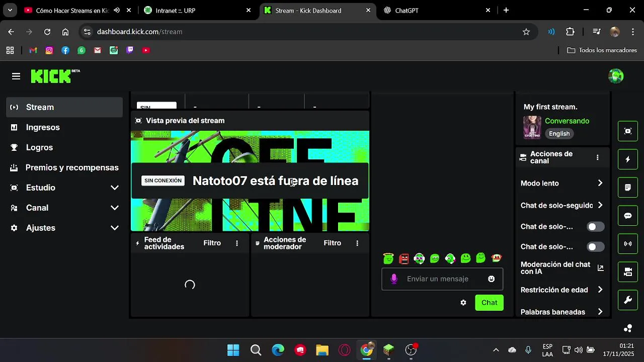This screenshot has width=644, height=362.
Task: Open Chat de solo-seguidores options chevron
Action: tap(600, 206)
